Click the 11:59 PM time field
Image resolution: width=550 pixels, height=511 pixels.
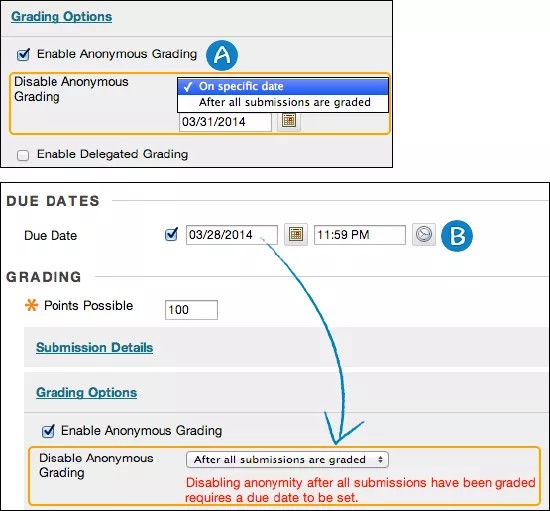360,235
